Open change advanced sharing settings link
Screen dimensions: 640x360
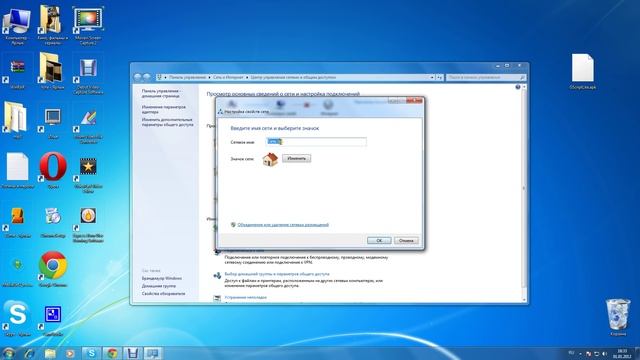coord(167,122)
